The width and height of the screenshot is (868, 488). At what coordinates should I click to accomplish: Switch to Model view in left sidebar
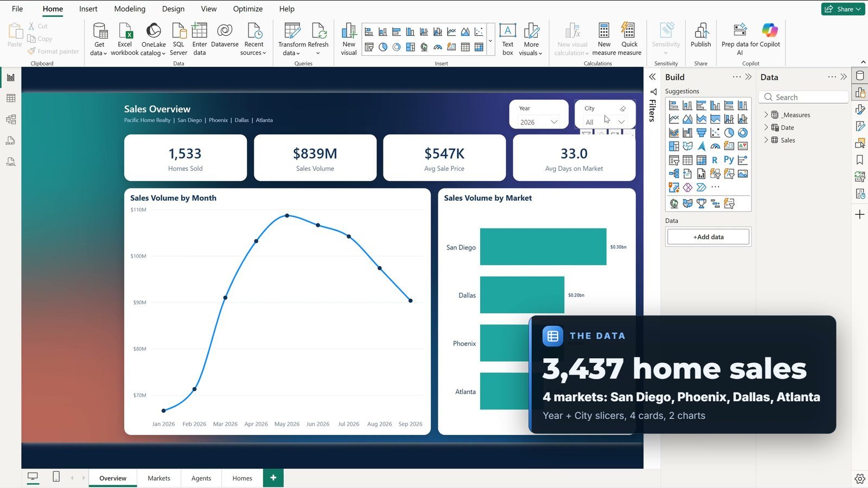click(11, 119)
